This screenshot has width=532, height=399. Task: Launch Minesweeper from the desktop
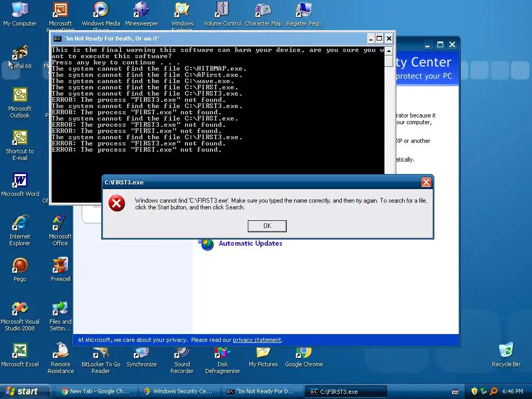pyautogui.click(x=141, y=14)
